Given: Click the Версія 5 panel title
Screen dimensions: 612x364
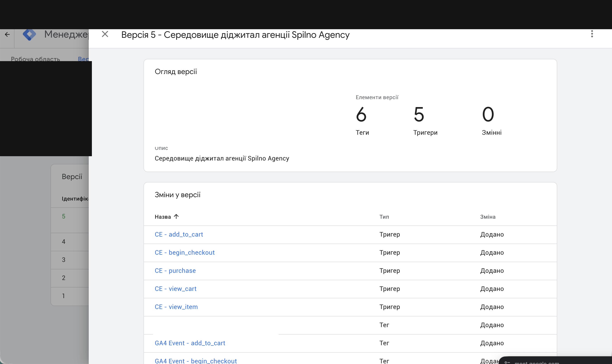Looking at the screenshot, I should (235, 35).
